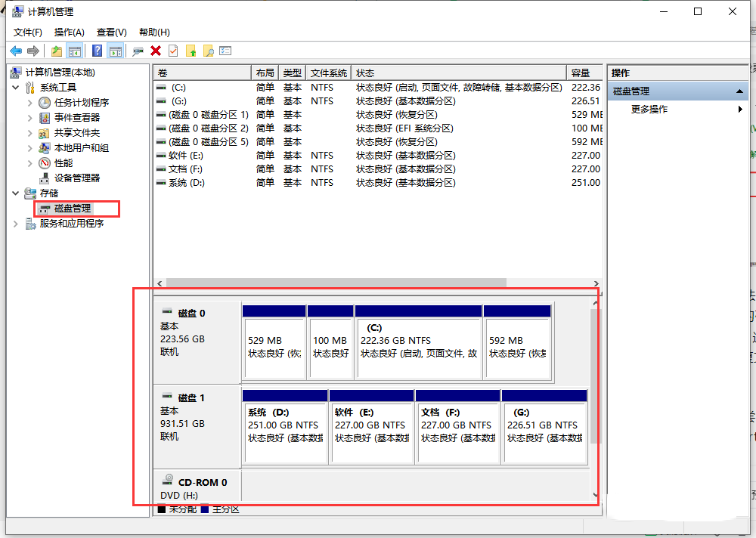Open the 操作(A) menu
Screen dimensions: 756x538
(70, 32)
